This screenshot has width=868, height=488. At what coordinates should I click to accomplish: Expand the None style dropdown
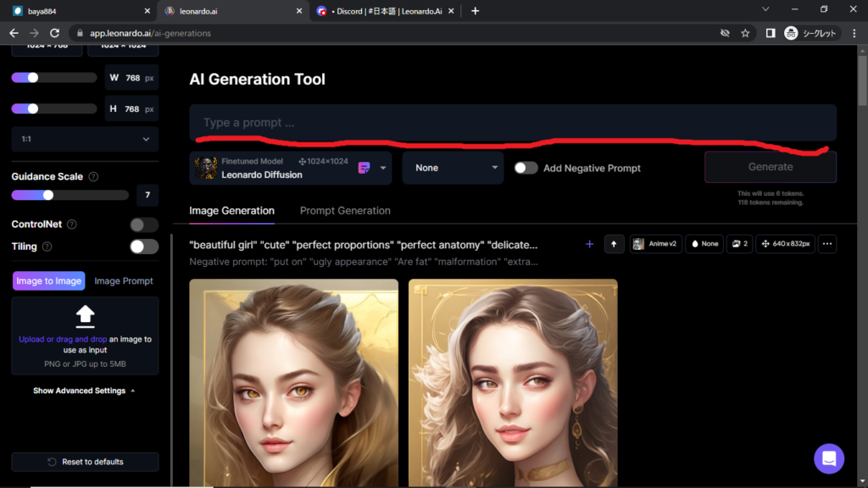(x=453, y=168)
